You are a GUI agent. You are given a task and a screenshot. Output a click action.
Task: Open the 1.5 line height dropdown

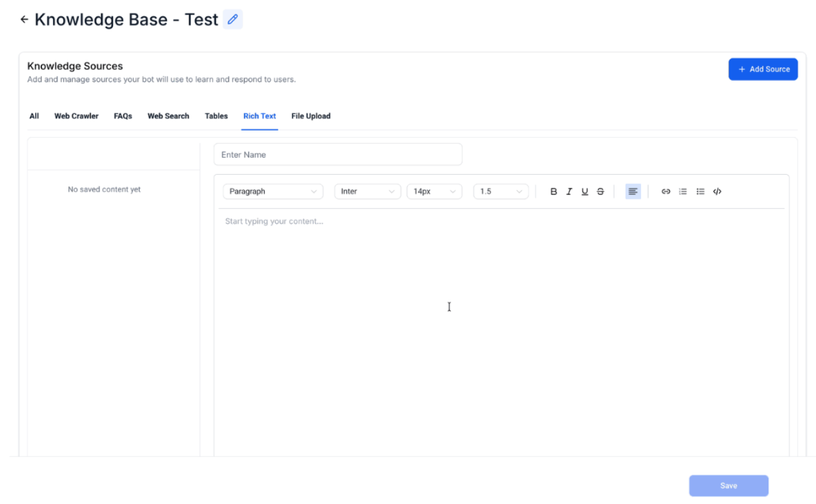[500, 192]
